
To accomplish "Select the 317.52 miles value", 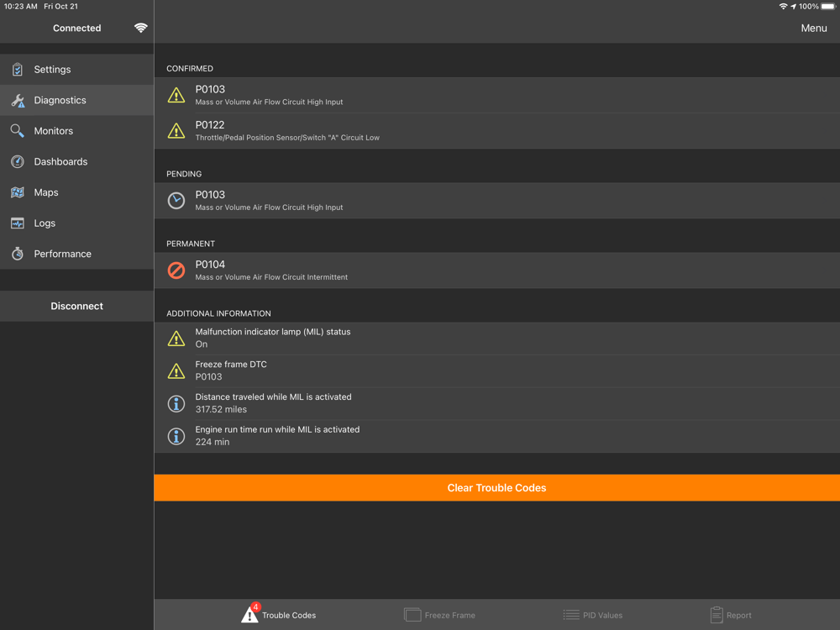I will tap(221, 409).
